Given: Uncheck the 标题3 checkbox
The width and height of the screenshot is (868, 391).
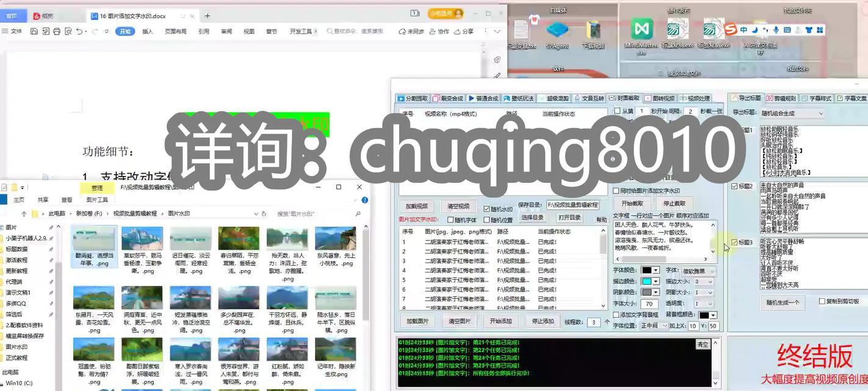Looking at the screenshot, I should [734, 242].
